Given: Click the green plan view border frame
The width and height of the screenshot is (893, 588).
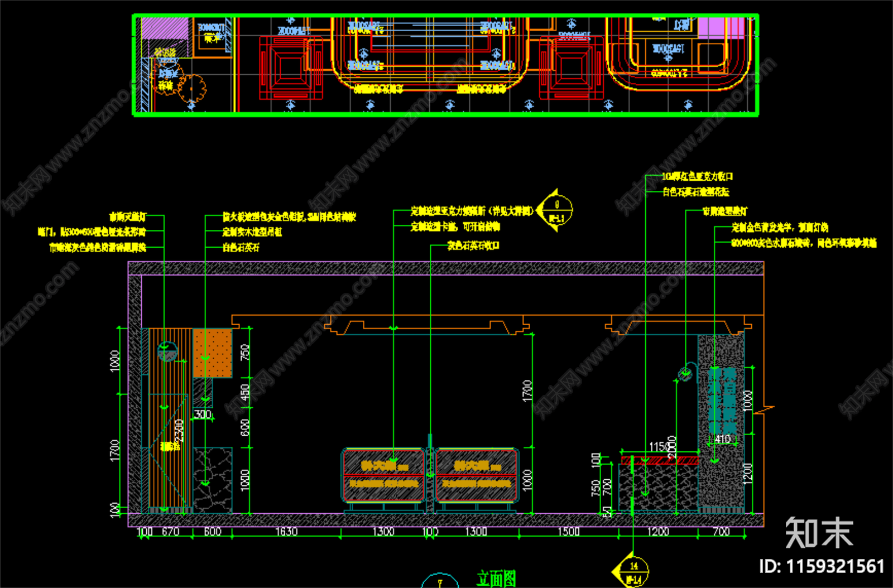Looking at the screenshot, I should click(445, 65).
